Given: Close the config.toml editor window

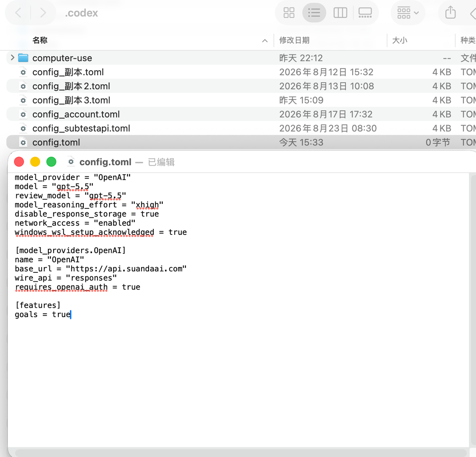Looking at the screenshot, I should 19,162.
